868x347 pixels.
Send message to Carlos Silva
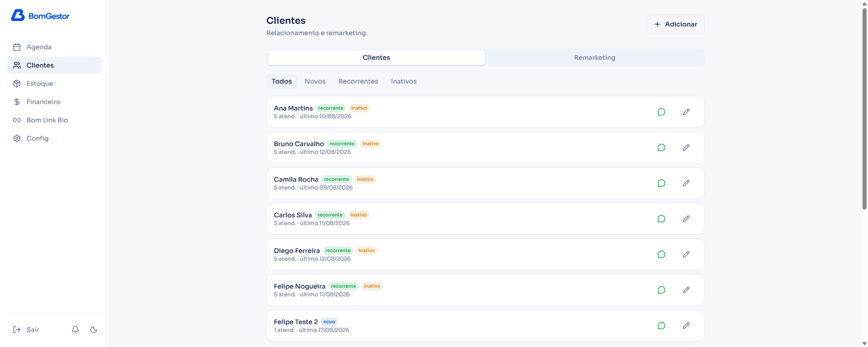pos(661,219)
